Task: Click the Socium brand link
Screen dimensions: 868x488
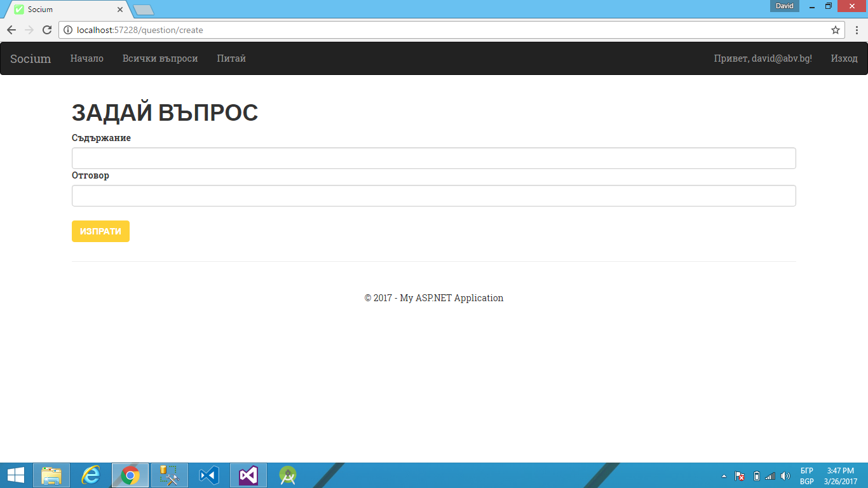Action: (x=31, y=58)
